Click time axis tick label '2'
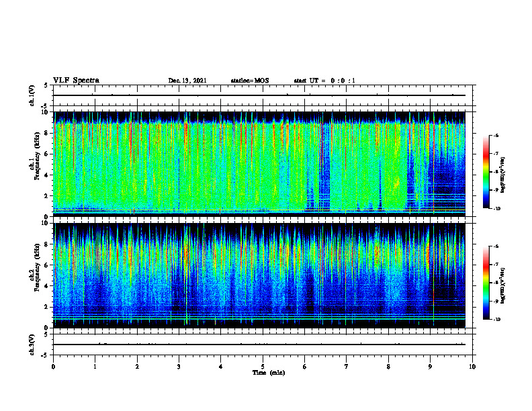This screenshot has width=532, height=411. click(137, 367)
